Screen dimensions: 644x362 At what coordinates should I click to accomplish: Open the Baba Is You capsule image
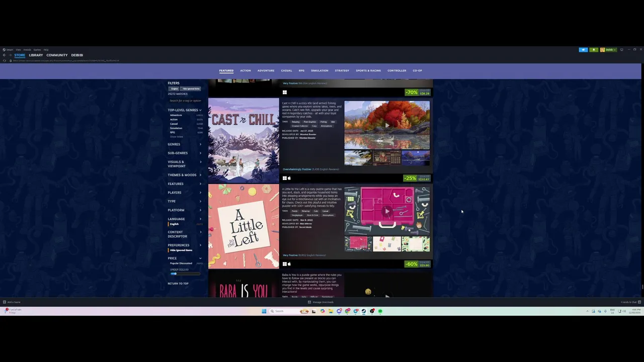244,285
